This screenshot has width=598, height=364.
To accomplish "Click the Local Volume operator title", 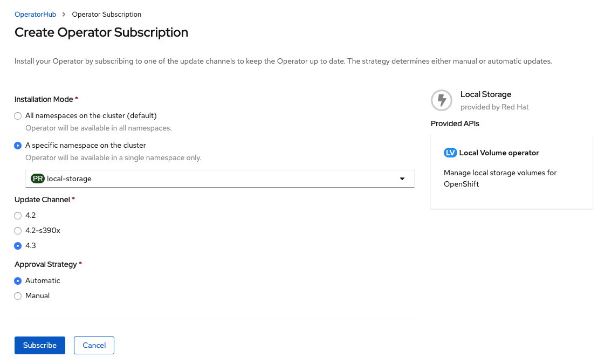I will (x=499, y=153).
